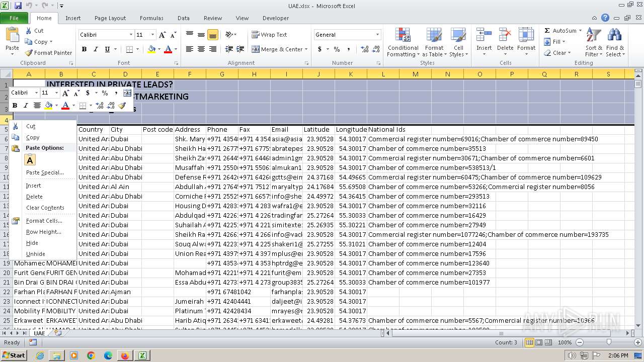Image resolution: width=644 pixels, height=362 pixels.
Task: Click the AutoSum button
Action: point(560,31)
